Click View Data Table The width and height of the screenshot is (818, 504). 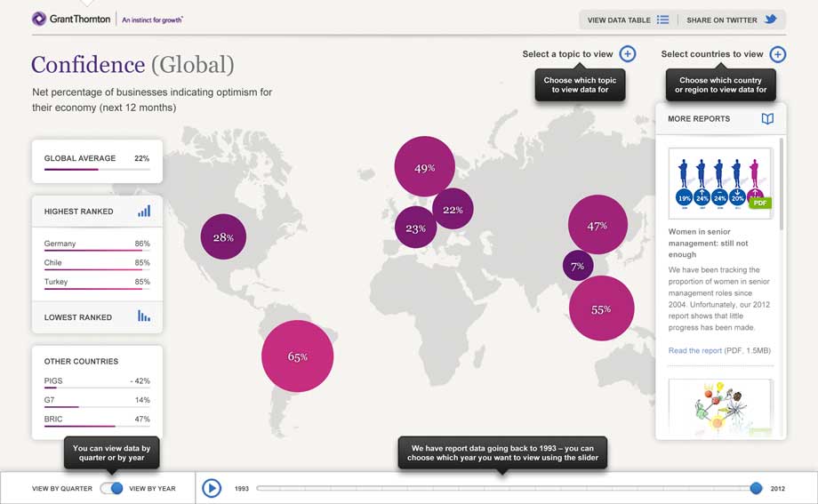tap(619, 20)
